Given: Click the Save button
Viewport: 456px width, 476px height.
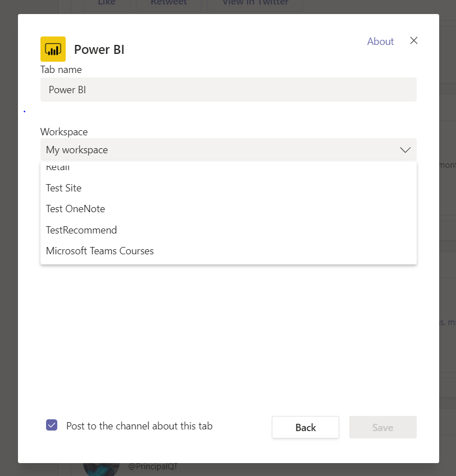Looking at the screenshot, I should pyautogui.click(x=382, y=427).
